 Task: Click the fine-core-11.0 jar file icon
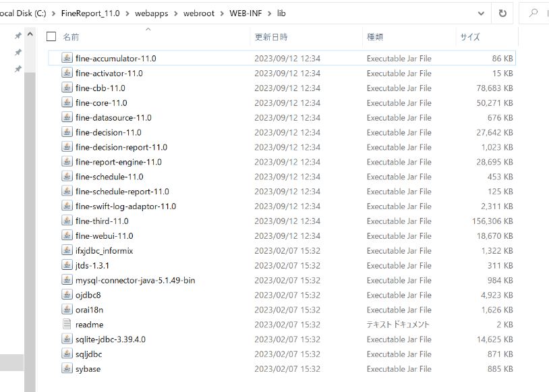67,103
